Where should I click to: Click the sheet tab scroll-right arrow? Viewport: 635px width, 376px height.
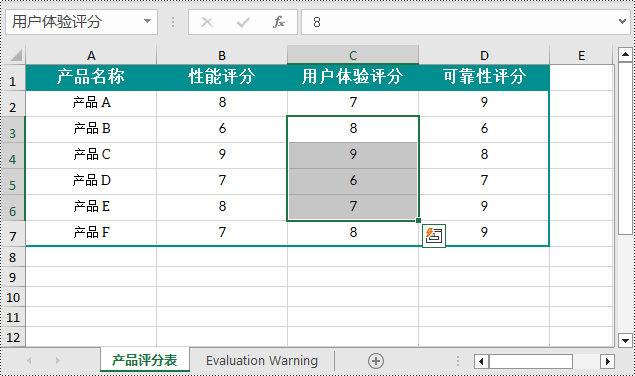[58, 360]
